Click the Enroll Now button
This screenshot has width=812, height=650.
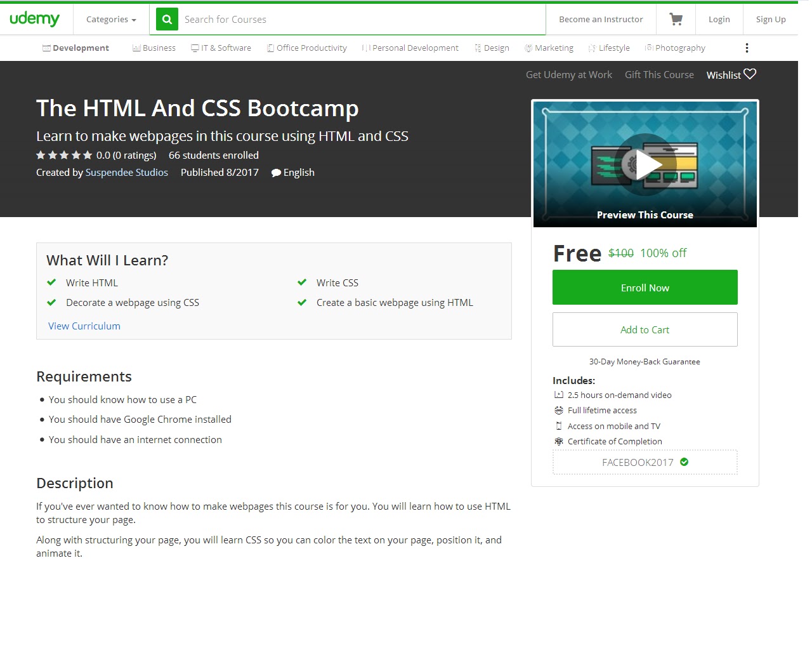[645, 288]
